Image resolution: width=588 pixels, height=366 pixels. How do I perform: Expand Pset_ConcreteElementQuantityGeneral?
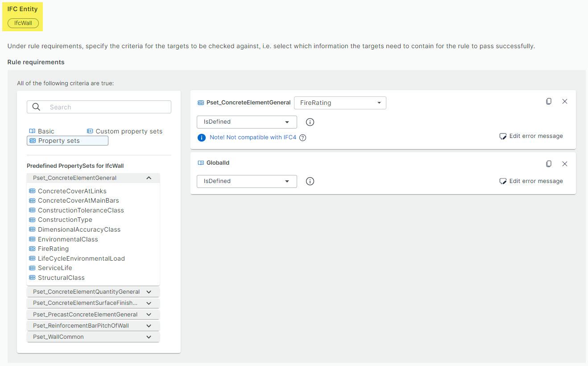(93, 292)
